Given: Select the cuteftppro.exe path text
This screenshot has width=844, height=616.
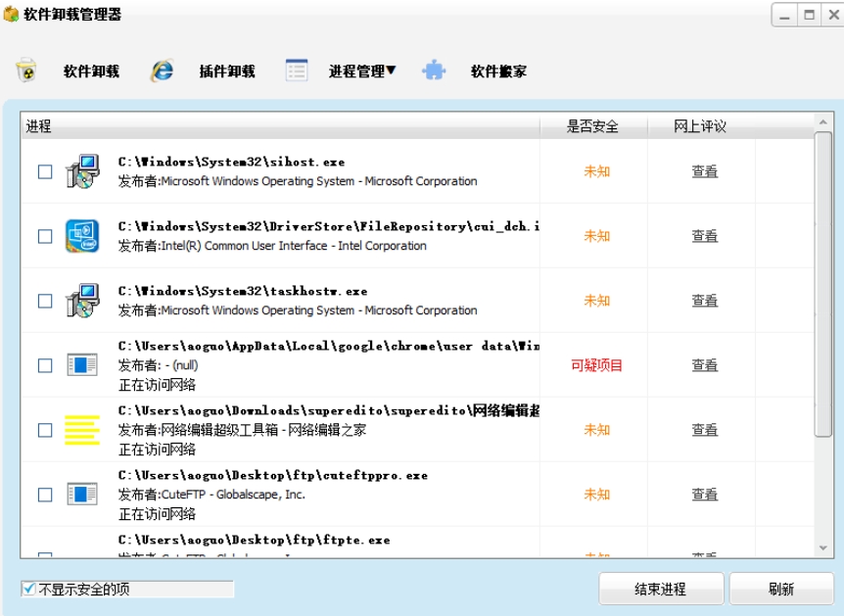Looking at the screenshot, I should tap(273, 475).
